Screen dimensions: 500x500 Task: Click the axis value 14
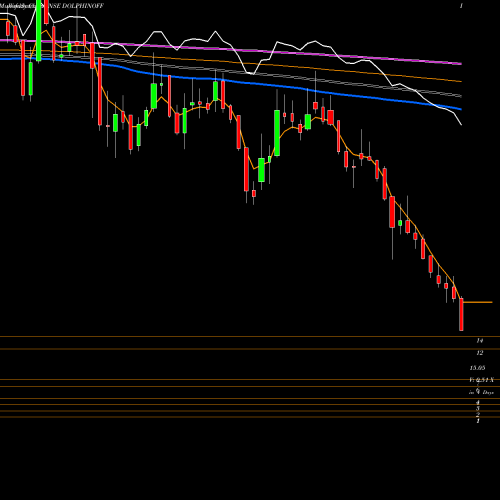(480, 340)
